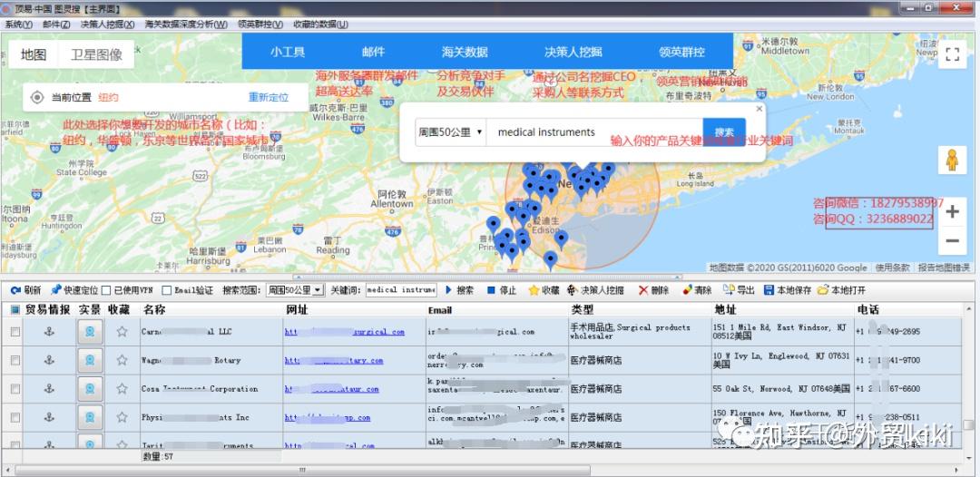Toggle fullscreen map view
The image size is (980, 477).
pyautogui.click(x=952, y=54)
